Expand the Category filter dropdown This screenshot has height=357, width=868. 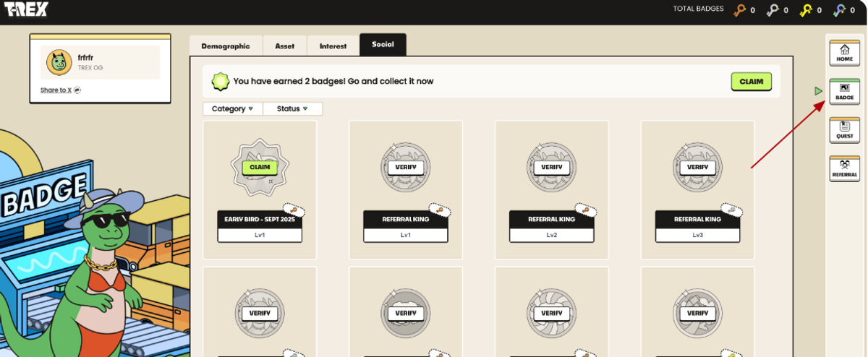point(232,109)
